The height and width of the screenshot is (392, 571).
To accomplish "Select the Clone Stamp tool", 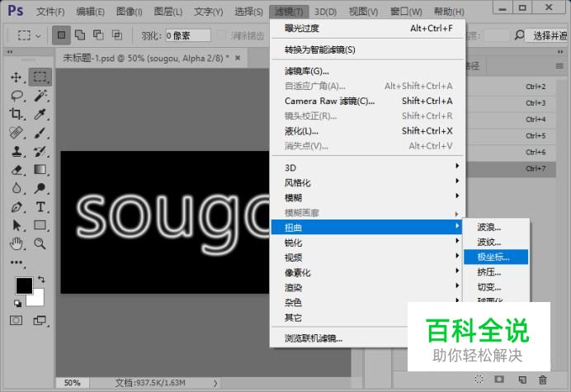I will pos(16,151).
